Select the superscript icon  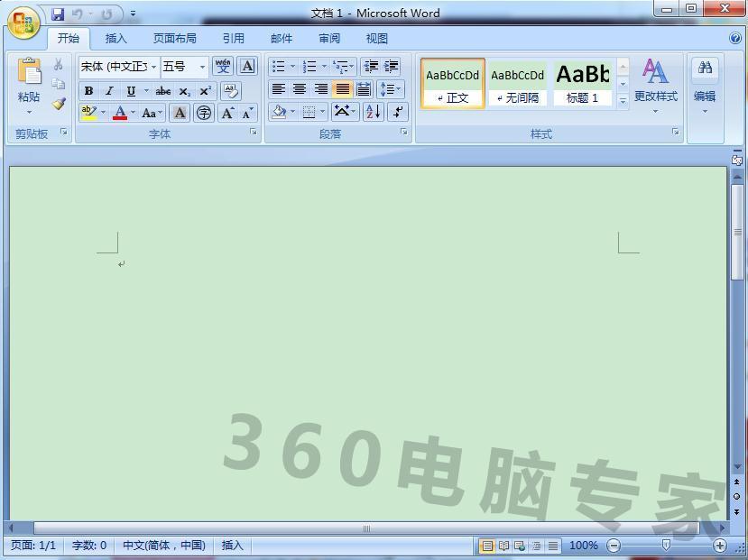(206, 91)
